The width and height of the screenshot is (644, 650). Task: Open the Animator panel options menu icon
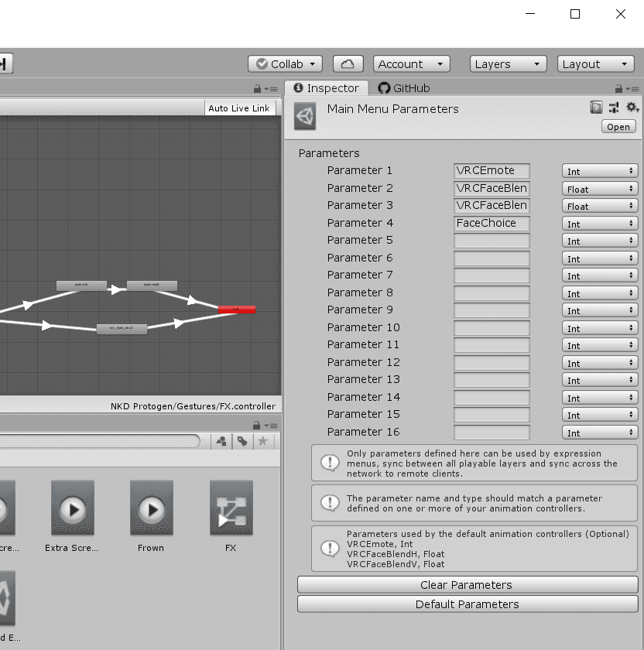pyautogui.click(x=271, y=89)
